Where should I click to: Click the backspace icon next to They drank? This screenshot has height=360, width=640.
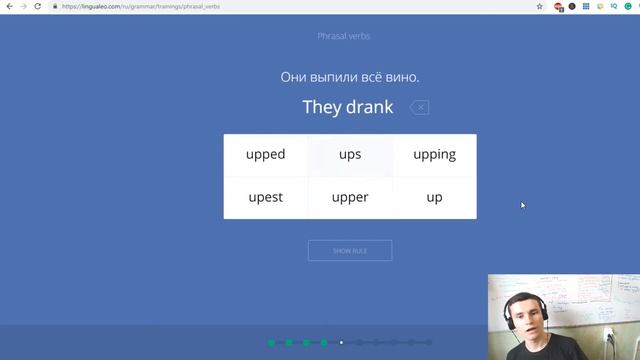click(x=419, y=107)
